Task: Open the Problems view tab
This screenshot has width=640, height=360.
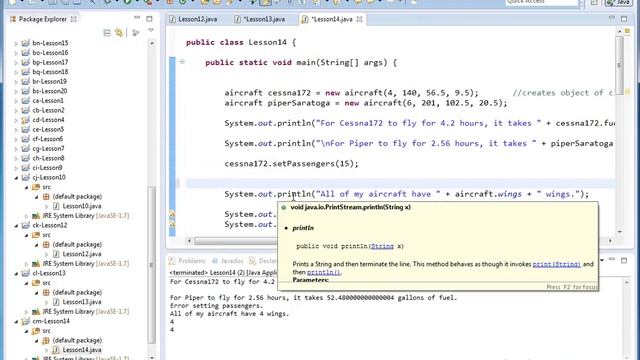Action: tap(187, 261)
